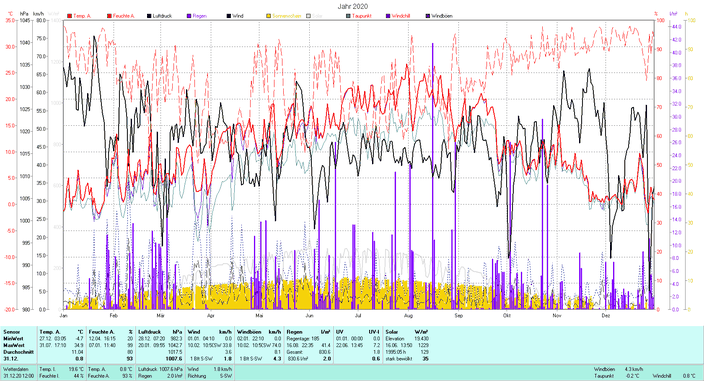Click the Regentage: 185 entry

pyautogui.click(x=302, y=338)
